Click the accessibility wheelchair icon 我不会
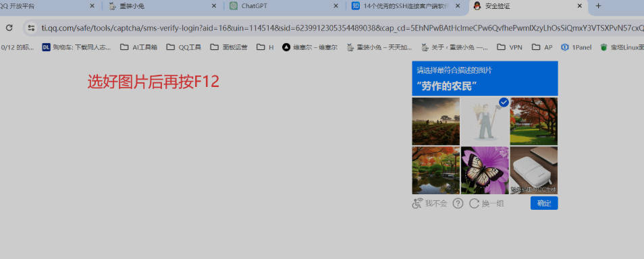This screenshot has height=259, width=644. coord(417,203)
